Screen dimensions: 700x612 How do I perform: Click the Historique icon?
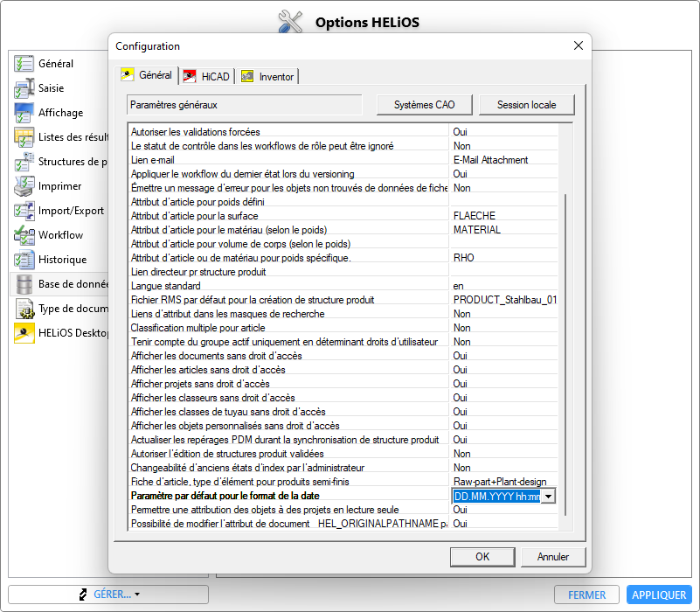(24, 260)
